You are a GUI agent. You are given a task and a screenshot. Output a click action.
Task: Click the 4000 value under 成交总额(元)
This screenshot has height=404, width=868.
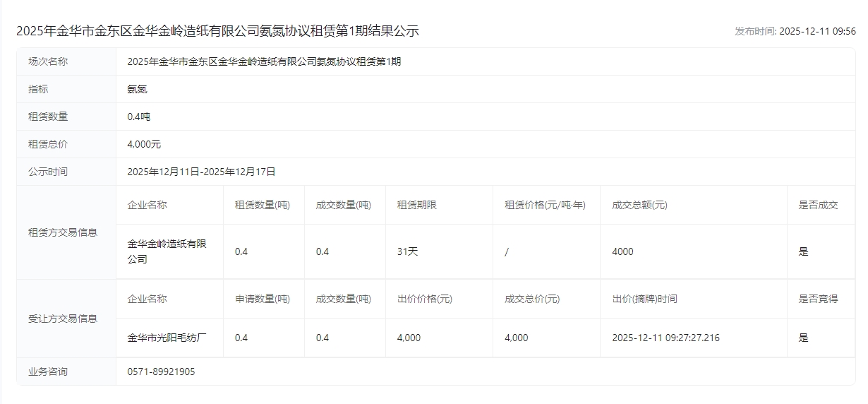click(622, 251)
